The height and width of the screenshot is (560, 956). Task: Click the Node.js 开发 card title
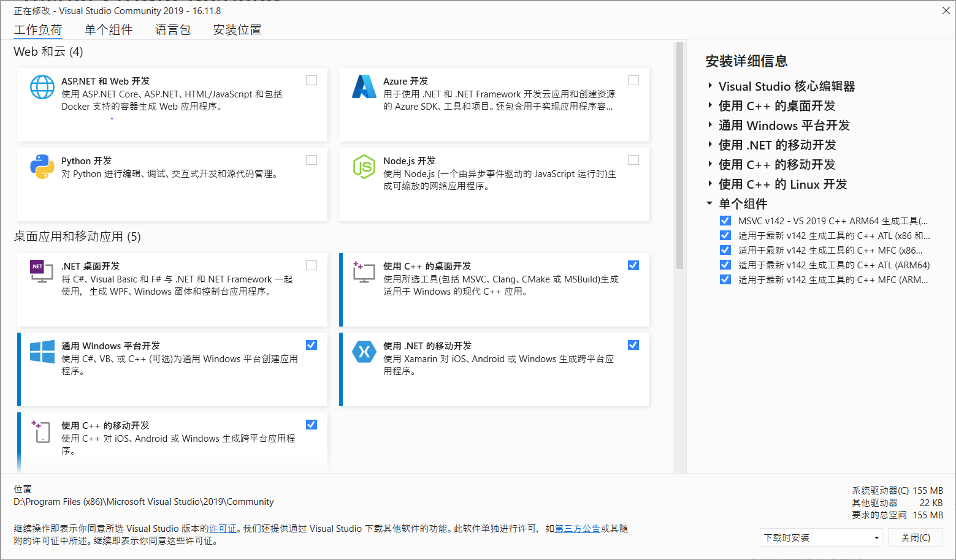(x=409, y=161)
